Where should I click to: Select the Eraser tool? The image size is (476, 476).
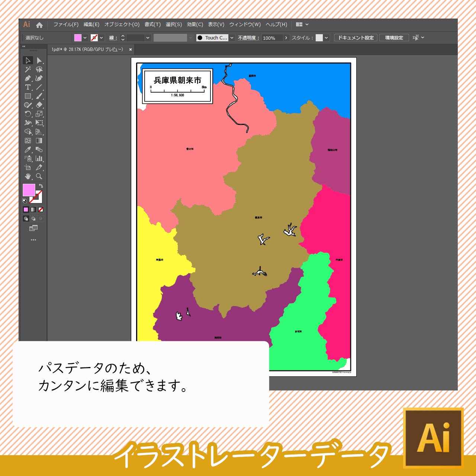point(39,105)
